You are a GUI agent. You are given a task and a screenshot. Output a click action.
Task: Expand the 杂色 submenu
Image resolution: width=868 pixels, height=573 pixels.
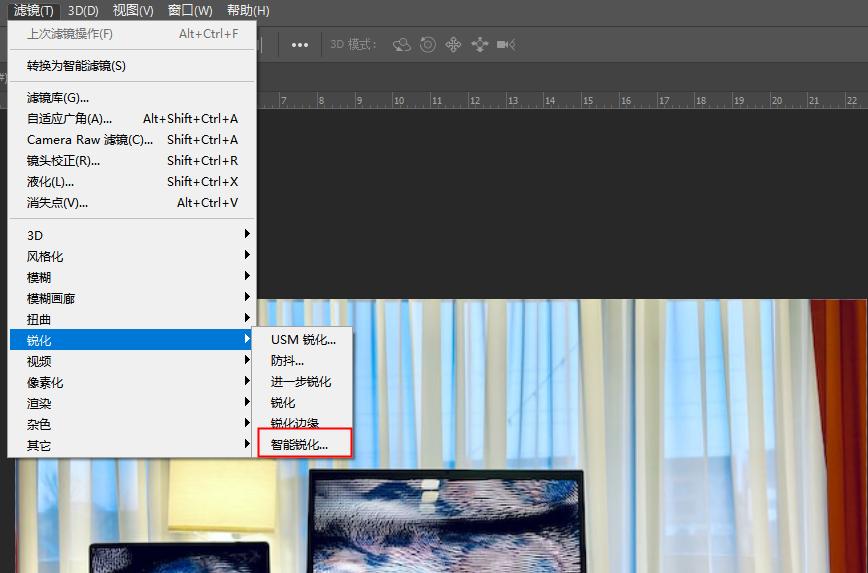click(x=132, y=425)
